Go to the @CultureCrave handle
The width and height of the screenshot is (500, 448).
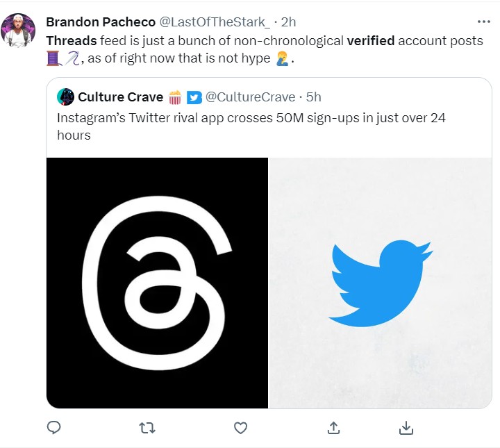click(251, 97)
